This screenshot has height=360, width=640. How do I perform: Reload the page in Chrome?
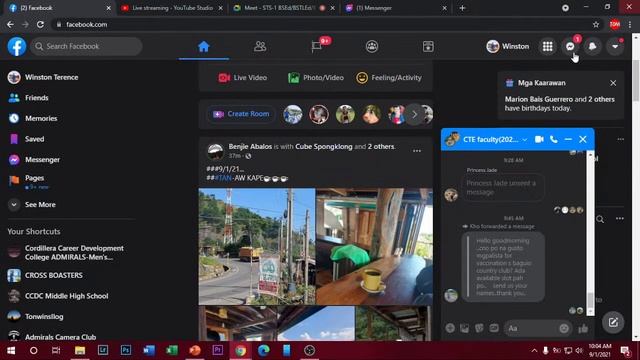tap(40, 24)
